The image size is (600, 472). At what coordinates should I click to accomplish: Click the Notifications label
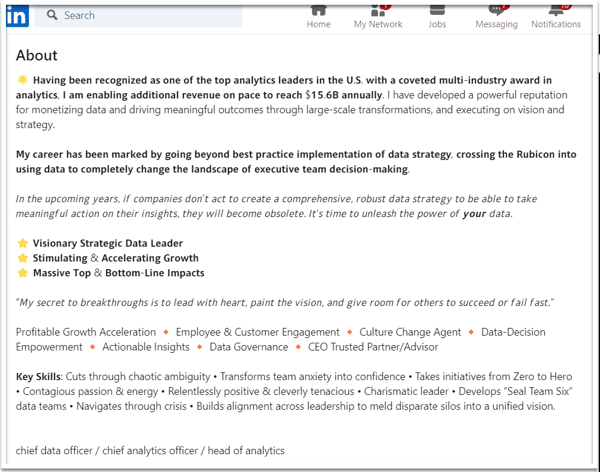click(x=556, y=24)
